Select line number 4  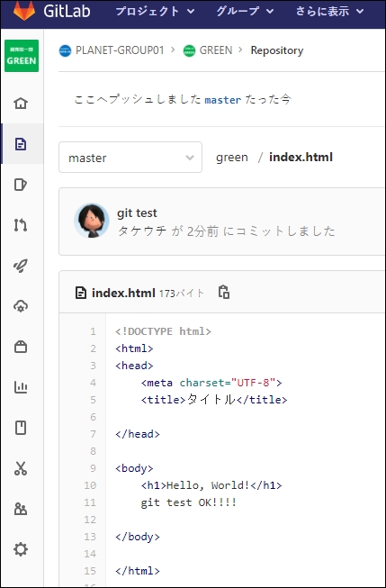point(93,383)
